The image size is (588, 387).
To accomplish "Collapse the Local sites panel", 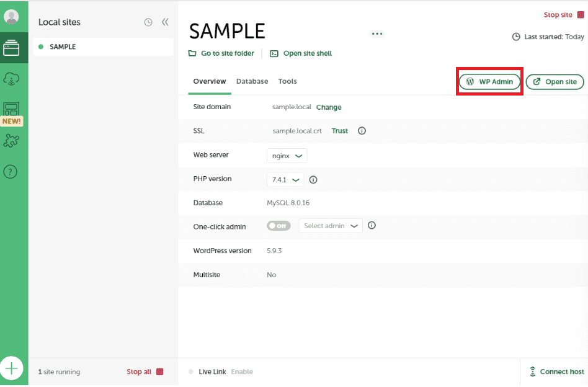I will coord(165,22).
